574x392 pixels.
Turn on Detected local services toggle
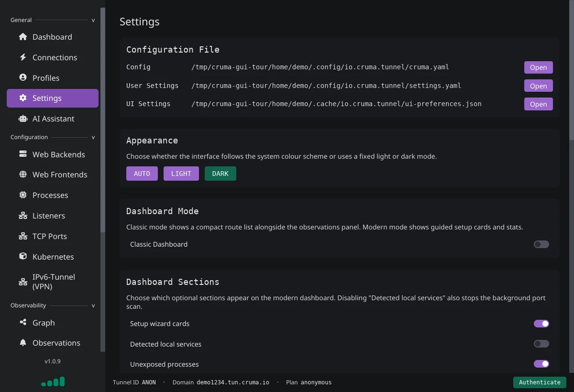pyautogui.click(x=541, y=344)
